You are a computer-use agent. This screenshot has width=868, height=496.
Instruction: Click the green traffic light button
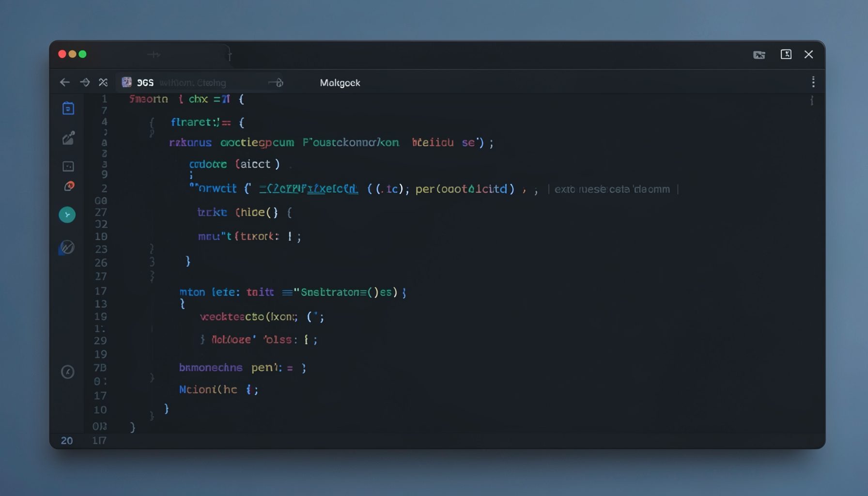[82, 54]
